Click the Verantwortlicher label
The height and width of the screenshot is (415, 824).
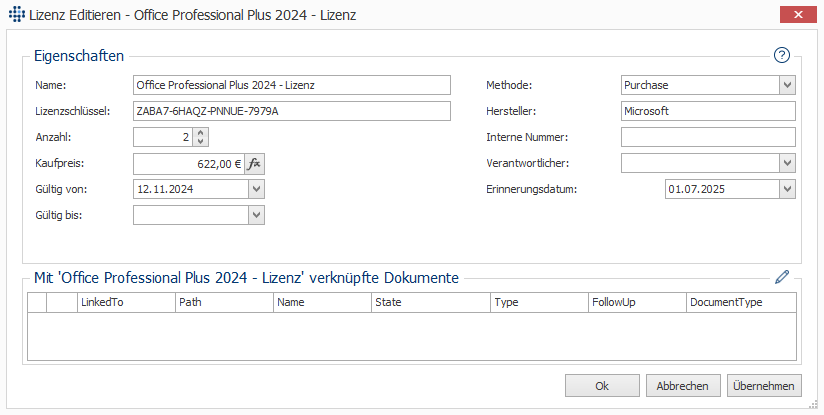click(528, 163)
